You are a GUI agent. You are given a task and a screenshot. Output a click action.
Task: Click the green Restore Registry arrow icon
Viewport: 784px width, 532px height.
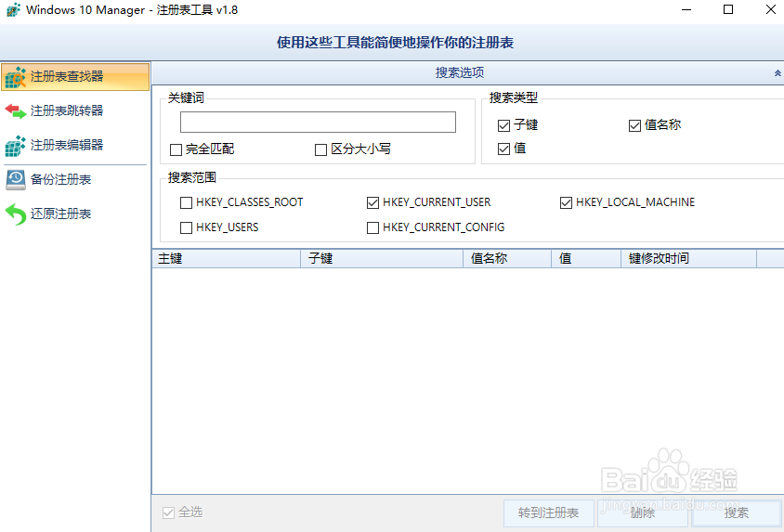click(16, 214)
